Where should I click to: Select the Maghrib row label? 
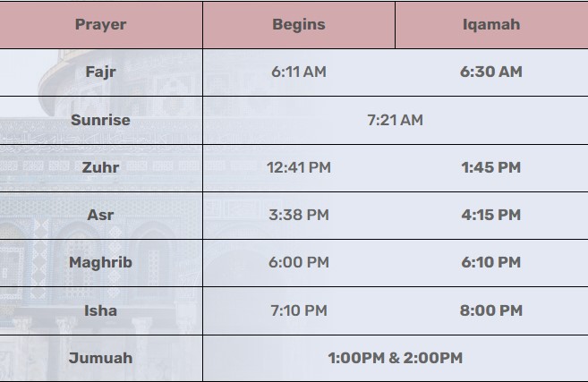pyautogui.click(x=100, y=262)
